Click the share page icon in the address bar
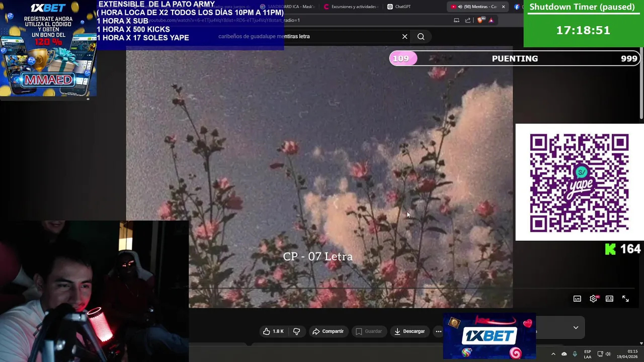644x362 pixels. [x=468, y=20]
